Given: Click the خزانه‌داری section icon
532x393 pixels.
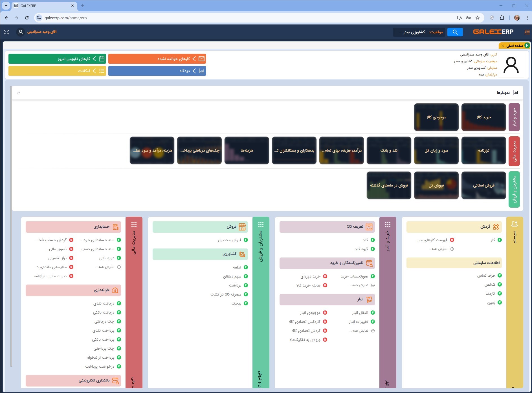Looking at the screenshot, I should pos(115,290).
